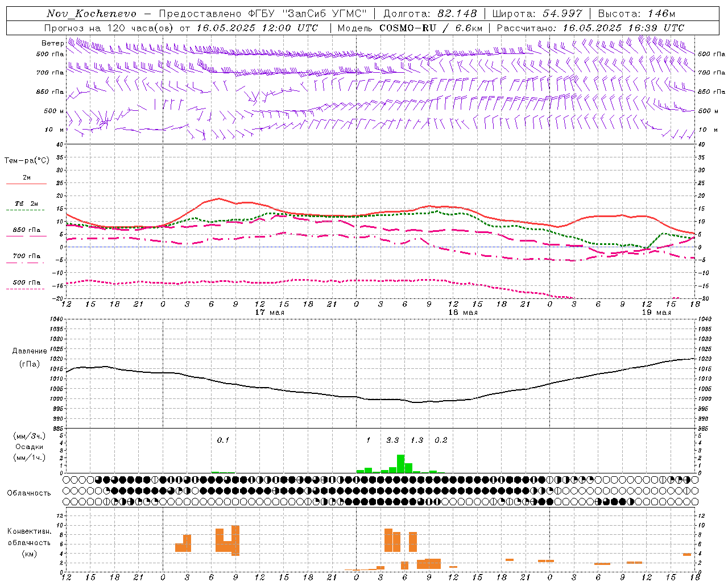Screen dimensions: 728x582
Task: Click the Ветер wind panel label
Action: 52,43
